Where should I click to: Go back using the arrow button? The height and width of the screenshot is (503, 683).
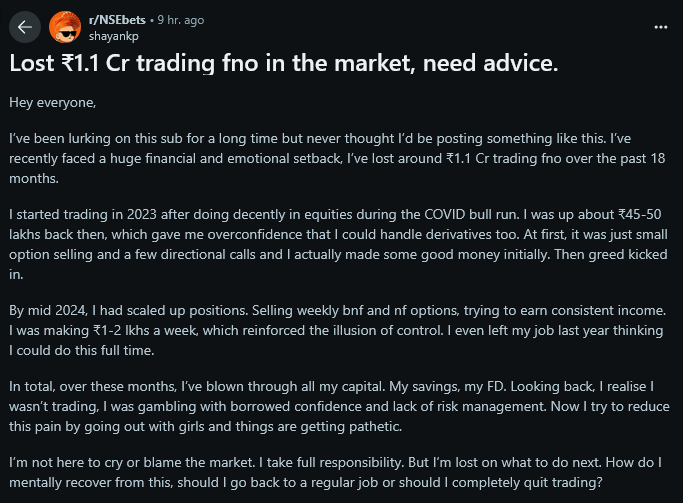23,26
